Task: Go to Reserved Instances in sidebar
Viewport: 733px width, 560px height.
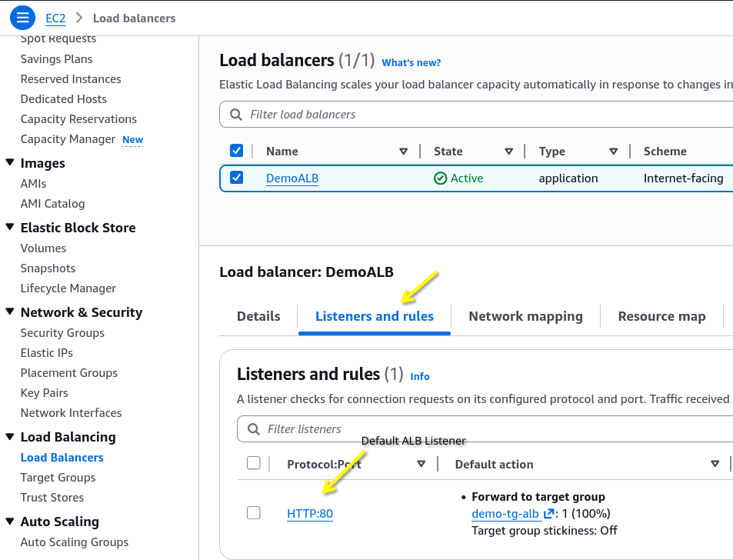Action: coord(71,79)
